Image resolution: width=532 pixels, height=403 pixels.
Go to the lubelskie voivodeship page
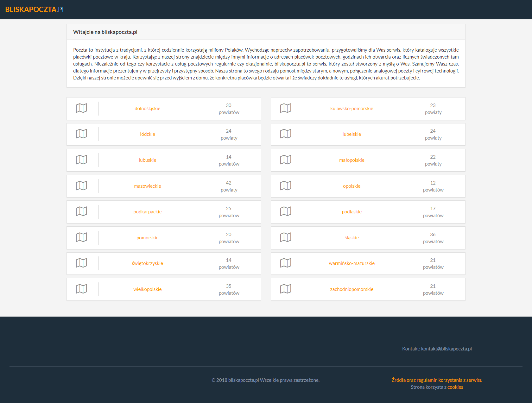tap(351, 134)
